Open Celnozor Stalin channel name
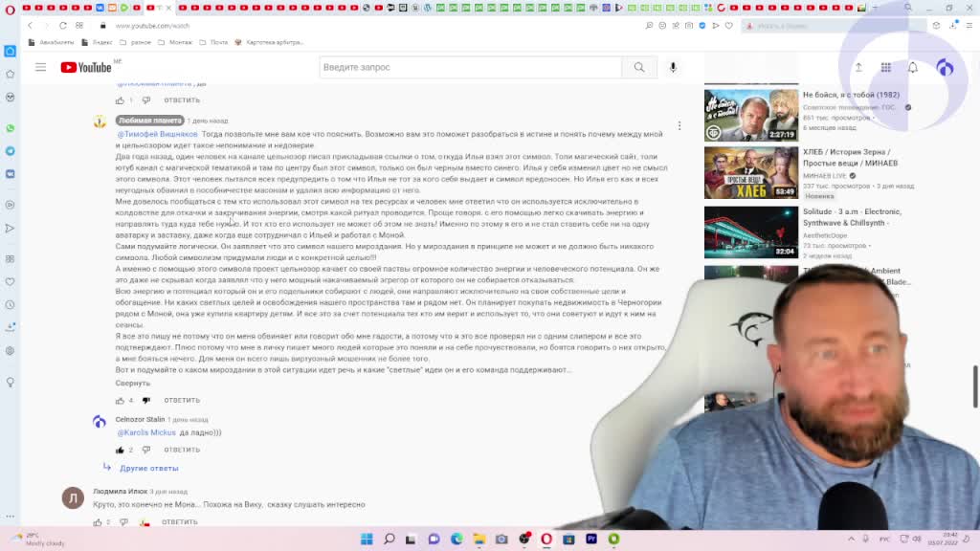The image size is (980, 551). [x=140, y=419]
